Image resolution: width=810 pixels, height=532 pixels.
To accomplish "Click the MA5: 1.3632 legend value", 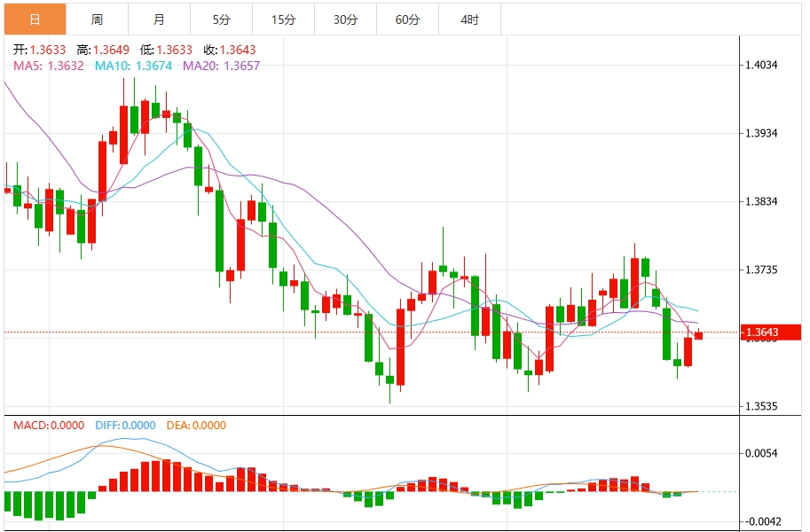I will [x=49, y=66].
